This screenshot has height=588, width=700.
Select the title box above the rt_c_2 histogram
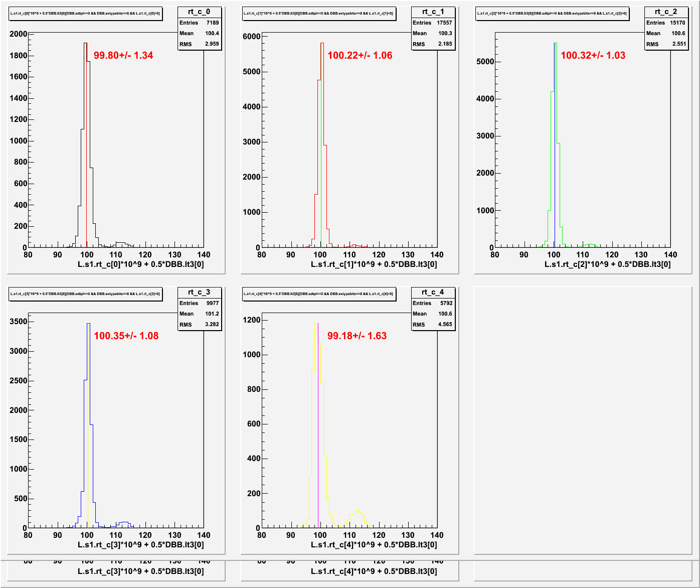[552, 14]
